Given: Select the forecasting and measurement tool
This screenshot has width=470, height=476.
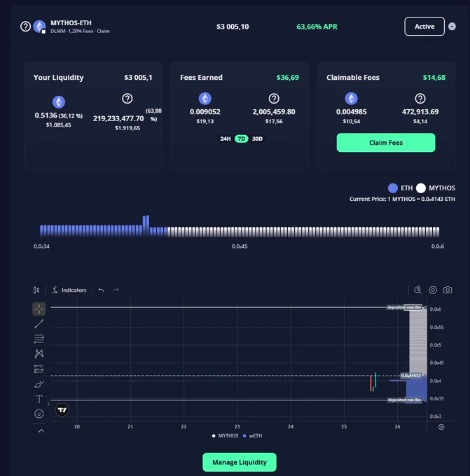Looking at the screenshot, I should coord(39,368).
